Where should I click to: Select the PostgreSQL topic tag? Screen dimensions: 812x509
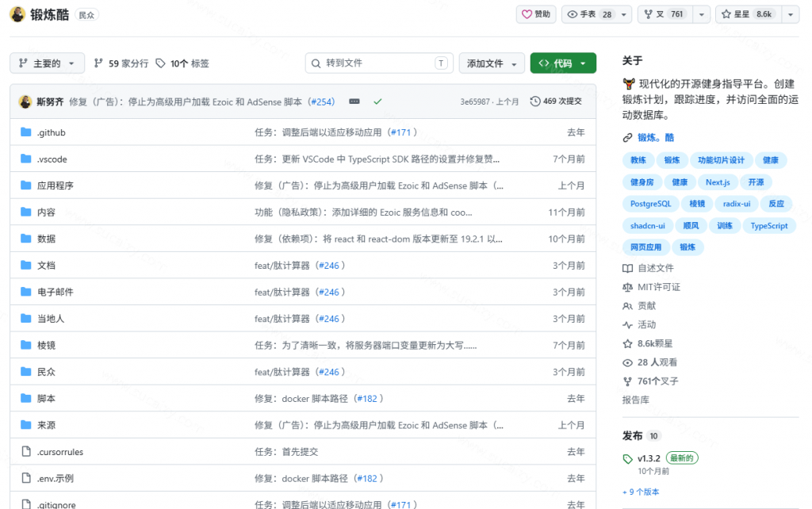(x=650, y=204)
